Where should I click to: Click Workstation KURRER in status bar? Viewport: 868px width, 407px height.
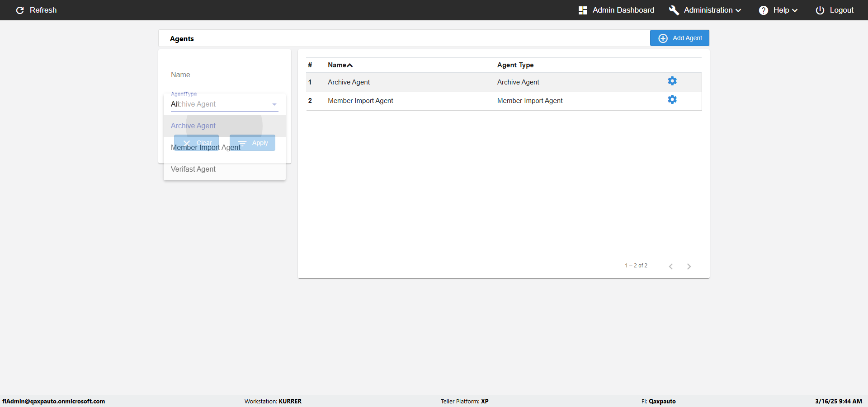(273, 401)
